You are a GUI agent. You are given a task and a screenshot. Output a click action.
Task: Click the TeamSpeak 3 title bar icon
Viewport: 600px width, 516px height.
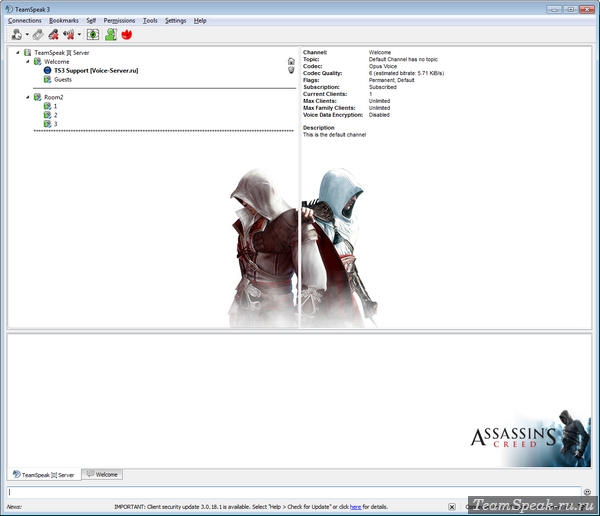click(x=9, y=9)
